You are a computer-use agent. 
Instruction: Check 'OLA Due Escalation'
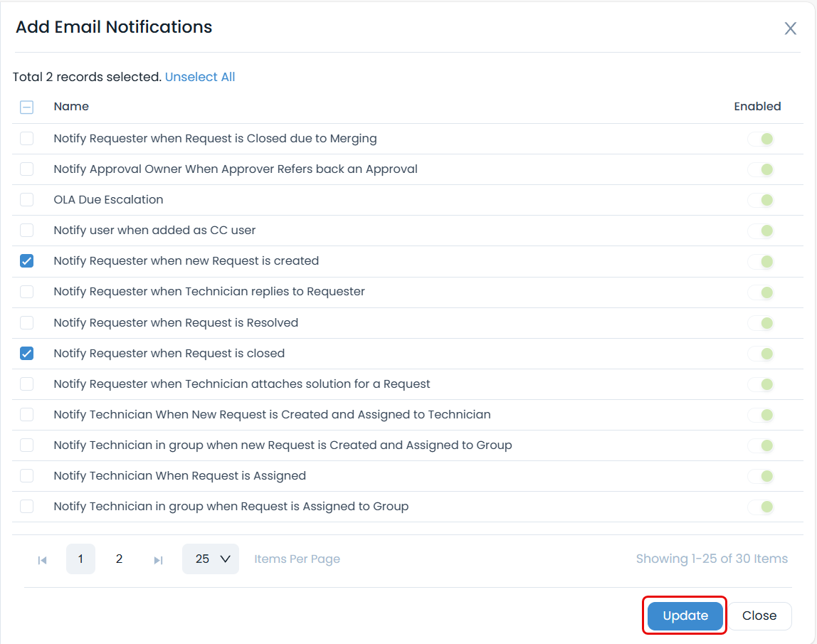26,200
